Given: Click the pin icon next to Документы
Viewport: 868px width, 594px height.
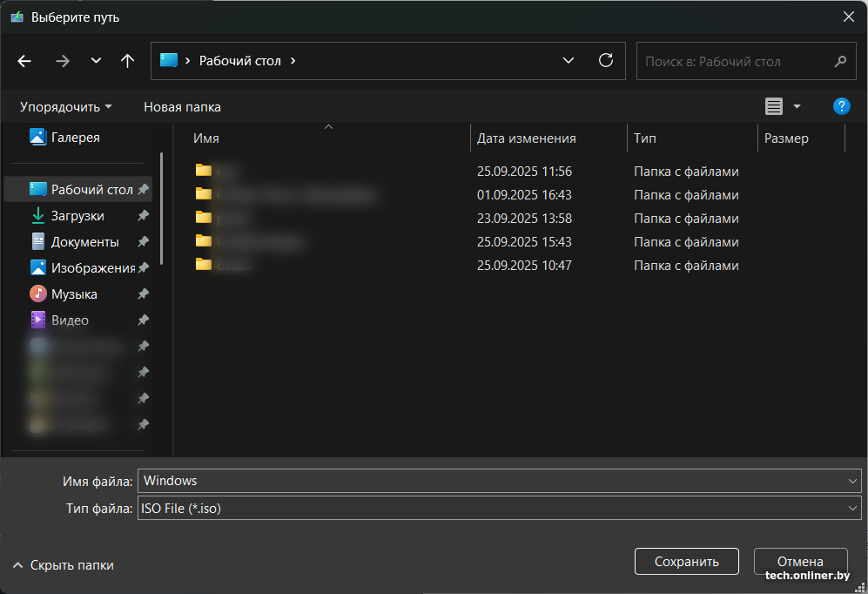Looking at the screenshot, I should 144,241.
